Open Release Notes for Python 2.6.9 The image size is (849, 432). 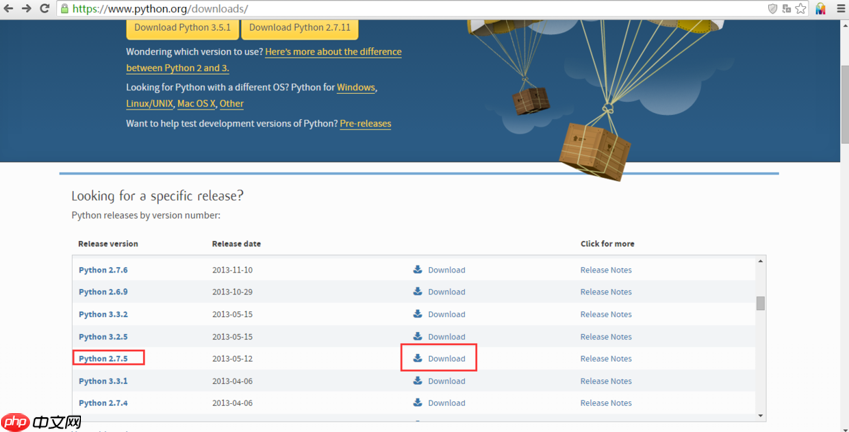pyautogui.click(x=606, y=292)
